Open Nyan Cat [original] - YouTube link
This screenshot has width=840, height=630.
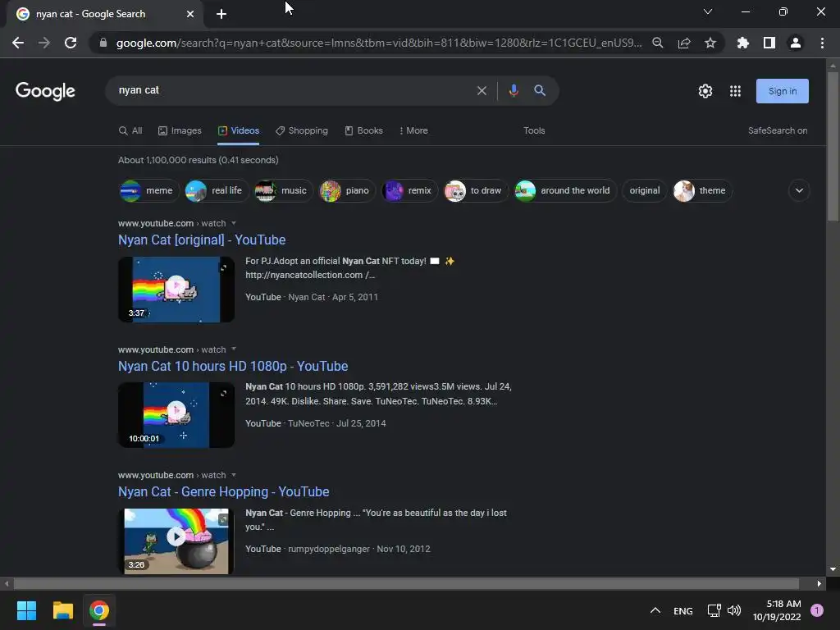[202, 240]
